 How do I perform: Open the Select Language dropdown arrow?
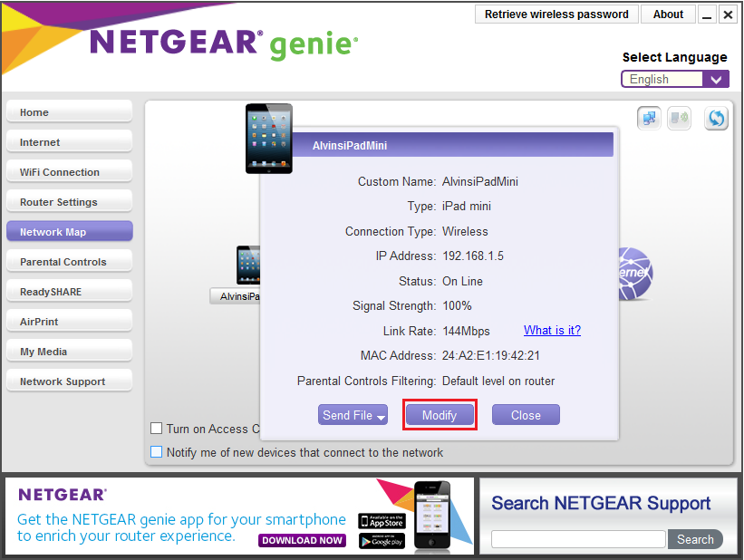716,79
